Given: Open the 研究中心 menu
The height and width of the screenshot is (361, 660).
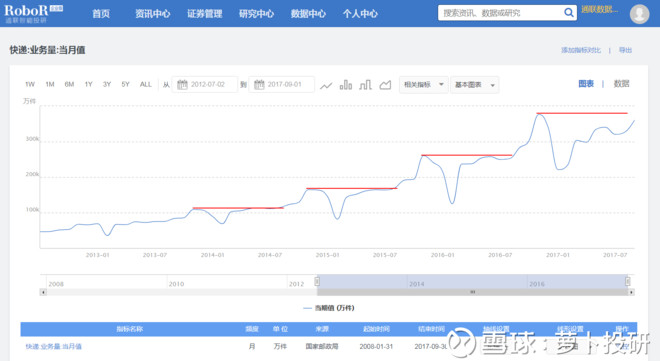Looking at the screenshot, I should point(256,14).
